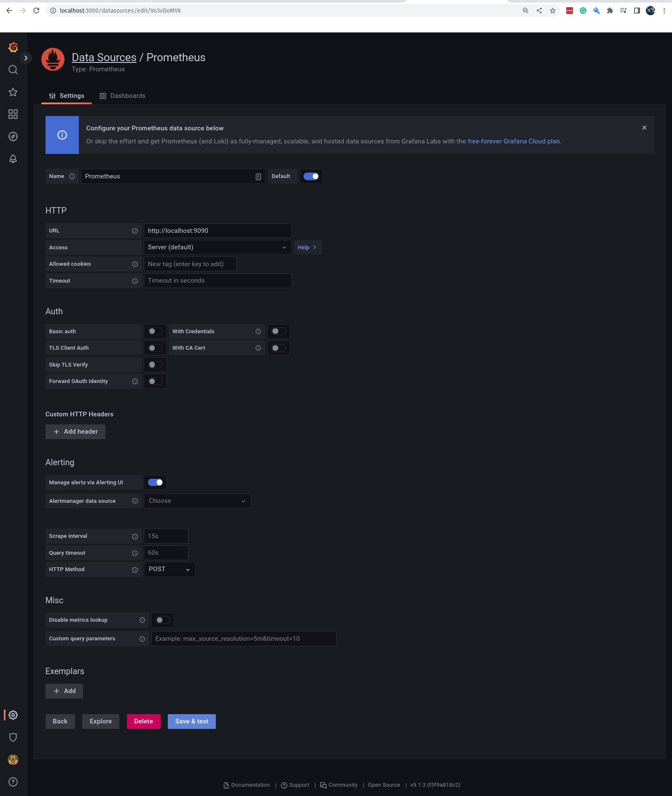Expand the sidebar navigation chevron
This screenshot has height=796, width=672.
click(26, 58)
